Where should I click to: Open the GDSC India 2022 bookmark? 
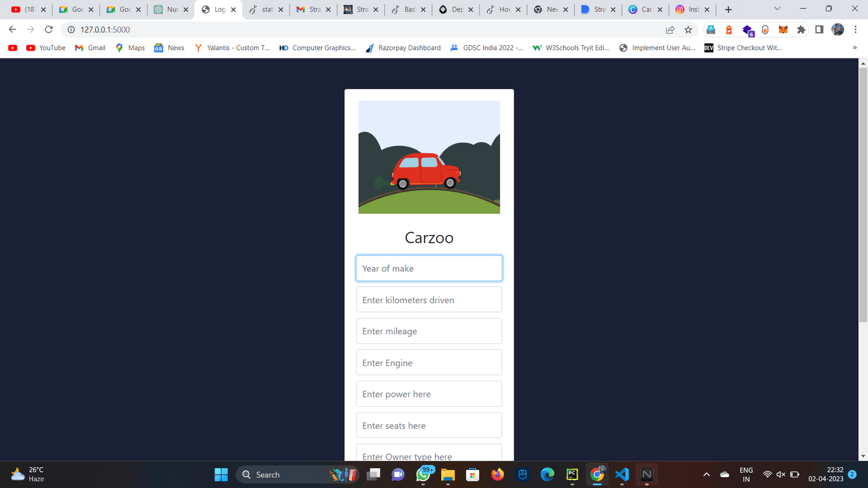(x=487, y=48)
